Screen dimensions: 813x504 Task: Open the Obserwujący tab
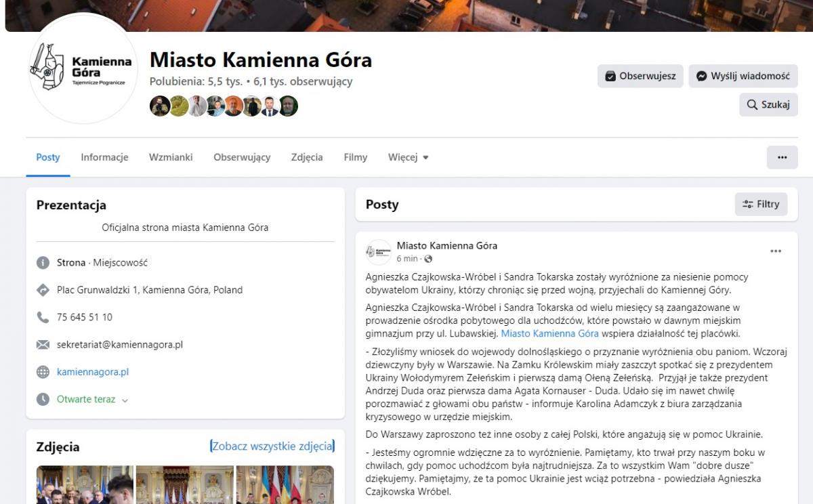pyautogui.click(x=242, y=157)
